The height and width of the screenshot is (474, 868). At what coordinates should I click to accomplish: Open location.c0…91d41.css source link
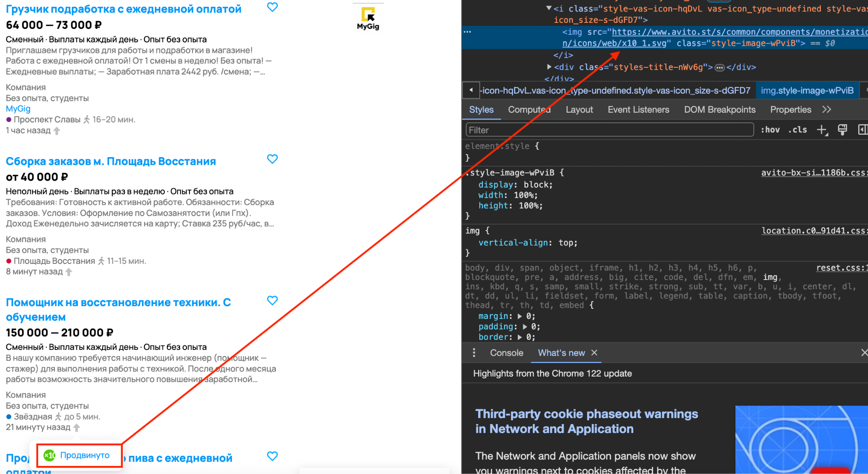[814, 231]
